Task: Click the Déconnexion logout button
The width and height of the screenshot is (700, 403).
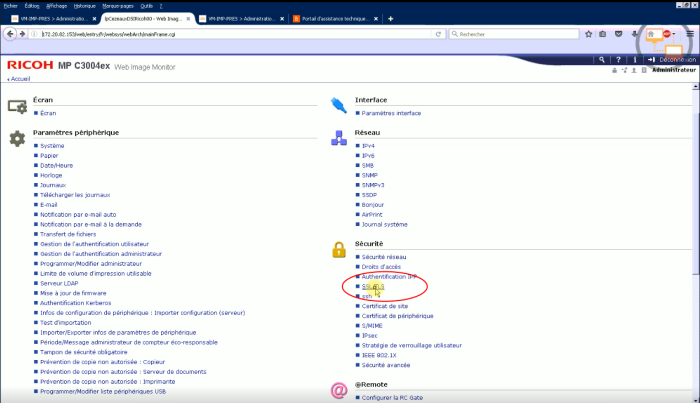Action: [677, 60]
